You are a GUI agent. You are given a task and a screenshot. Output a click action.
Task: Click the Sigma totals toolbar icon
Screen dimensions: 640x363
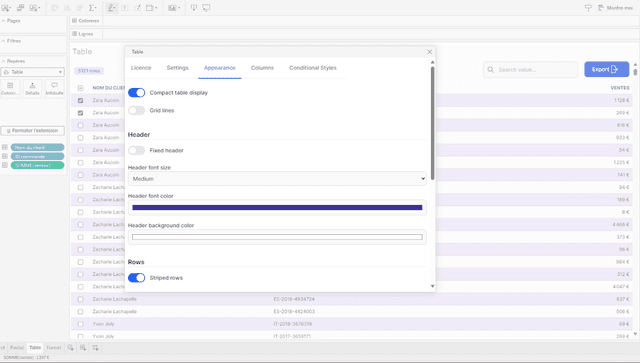pos(92,8)
